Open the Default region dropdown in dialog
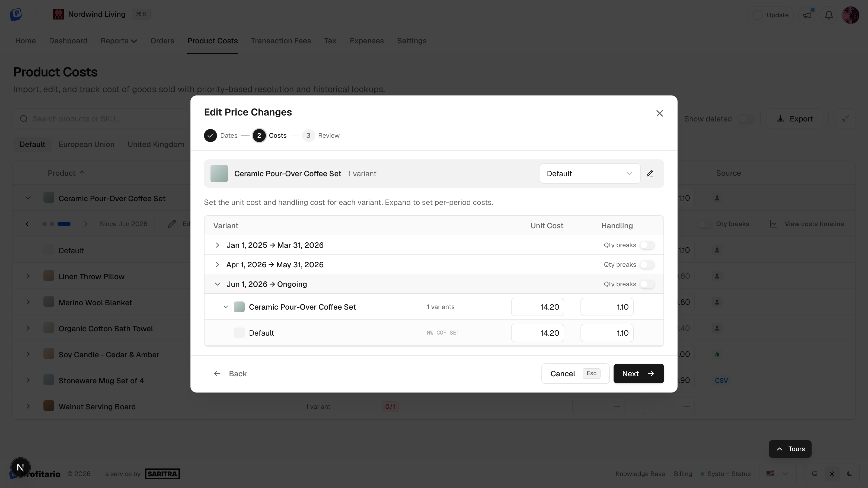The width and height of the screenshot is (868, 488). 590,174
